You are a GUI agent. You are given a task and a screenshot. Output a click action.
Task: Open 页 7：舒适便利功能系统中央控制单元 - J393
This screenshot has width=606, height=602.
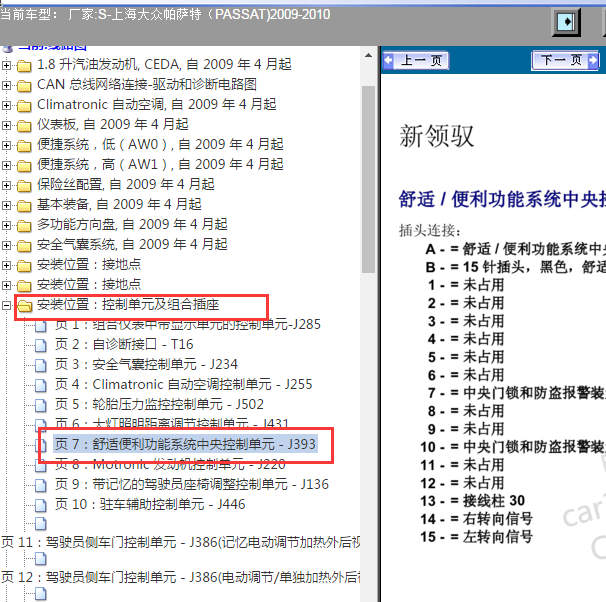coord(185,444)
